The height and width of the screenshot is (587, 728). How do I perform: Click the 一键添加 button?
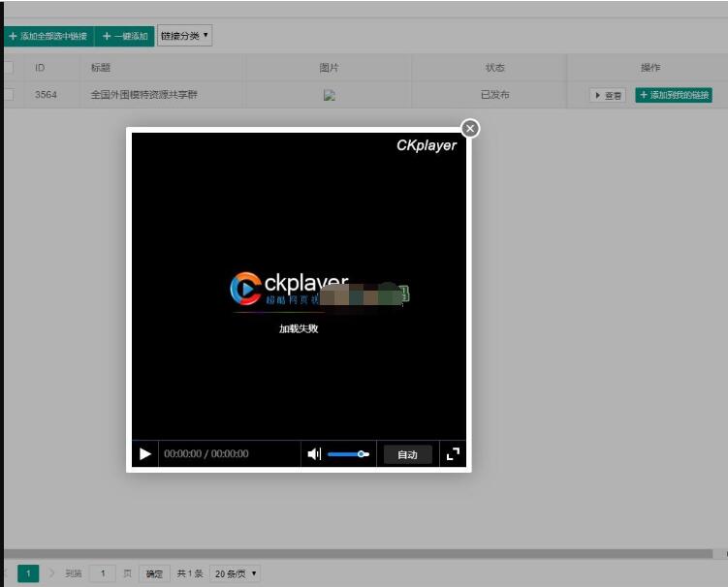click(124, 36)
